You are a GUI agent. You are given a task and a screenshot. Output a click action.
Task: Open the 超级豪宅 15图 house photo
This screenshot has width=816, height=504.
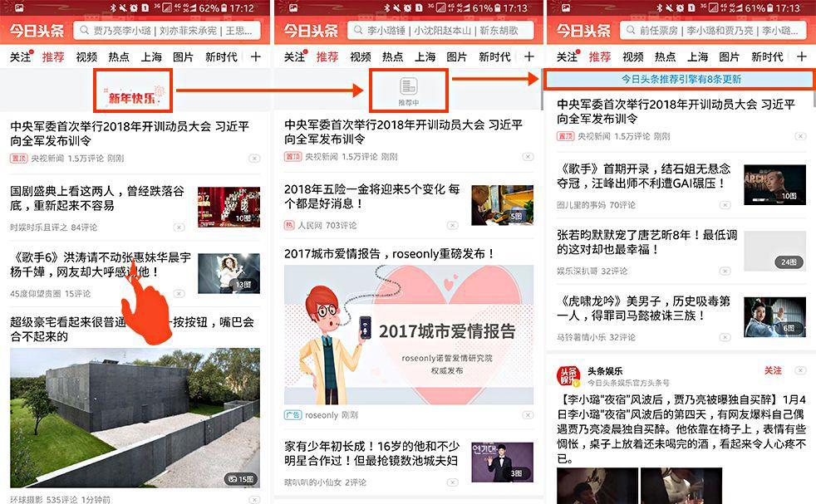[x=135, y=418]
